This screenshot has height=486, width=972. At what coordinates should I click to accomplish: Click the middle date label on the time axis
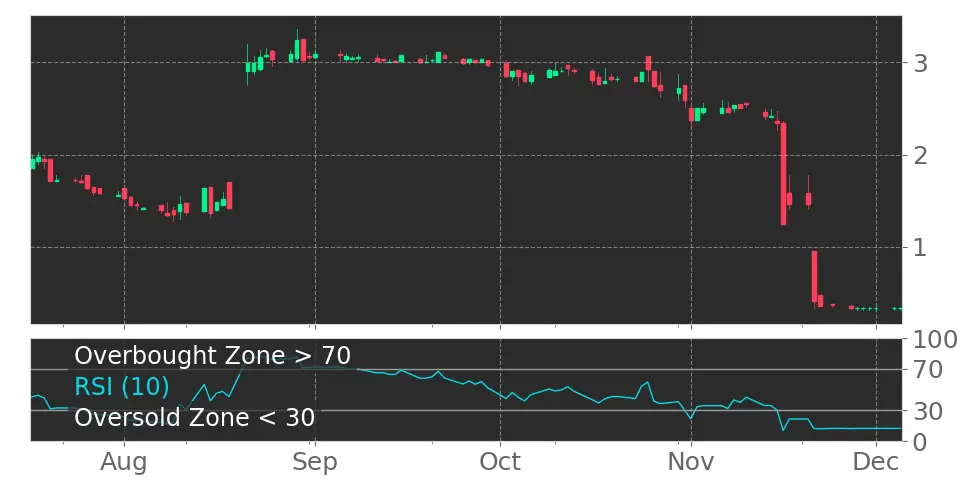click(x=503, y=462)
